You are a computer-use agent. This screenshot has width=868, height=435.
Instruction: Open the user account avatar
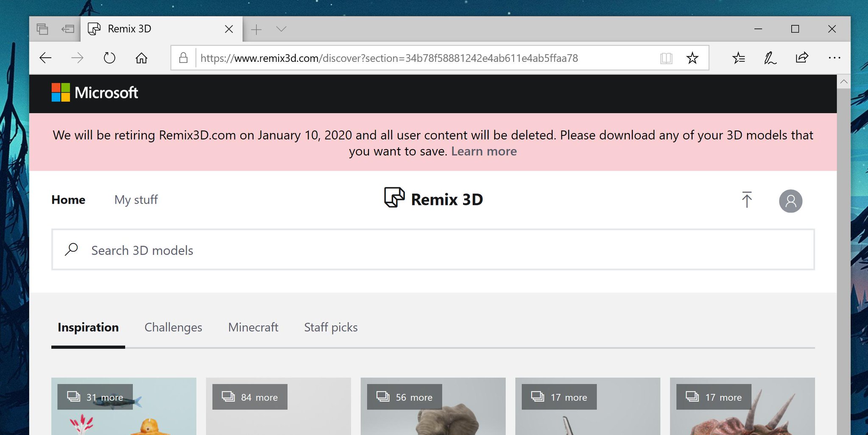[790, 201]
